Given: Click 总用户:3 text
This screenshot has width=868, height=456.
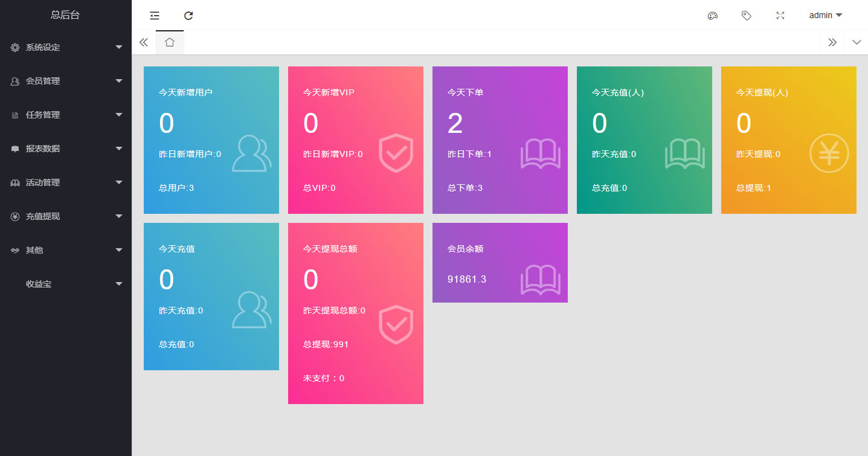Looking at the screenshot, I should coord(176,188).
